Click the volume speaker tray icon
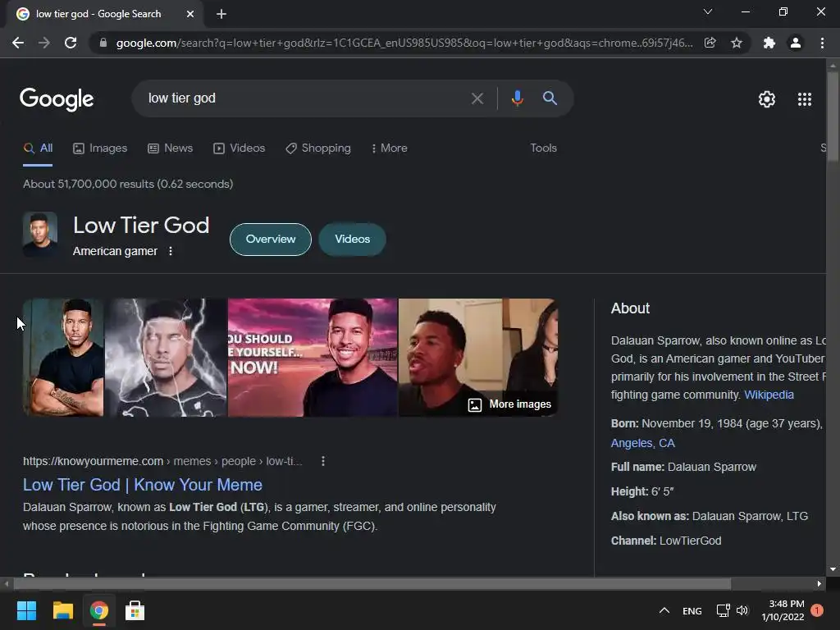This screenshot has height=630, width=840. click(x=742, y=610)
